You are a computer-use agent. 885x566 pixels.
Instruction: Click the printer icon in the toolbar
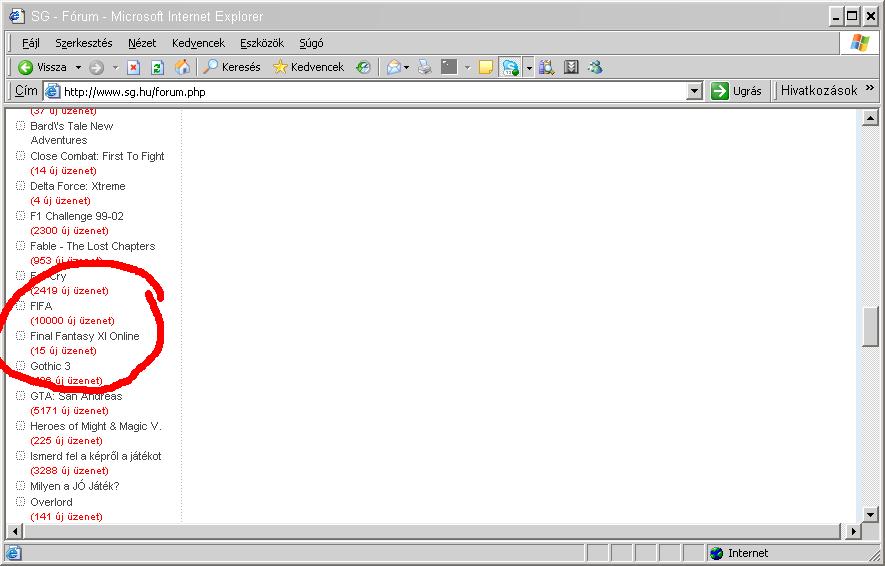coord(424,67)
